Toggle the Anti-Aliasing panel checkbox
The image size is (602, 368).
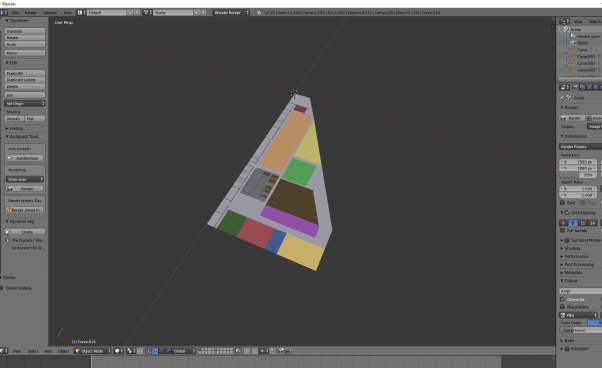pos(567,213)
